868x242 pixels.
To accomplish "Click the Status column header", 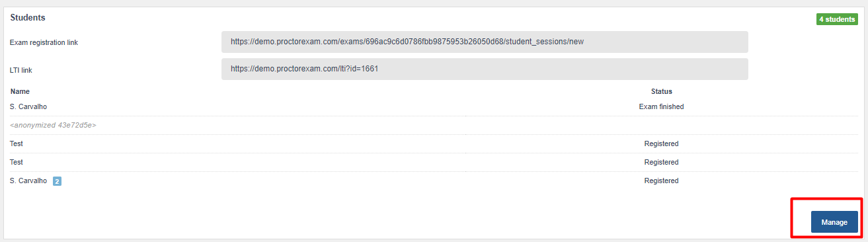I will coord(661,91).
